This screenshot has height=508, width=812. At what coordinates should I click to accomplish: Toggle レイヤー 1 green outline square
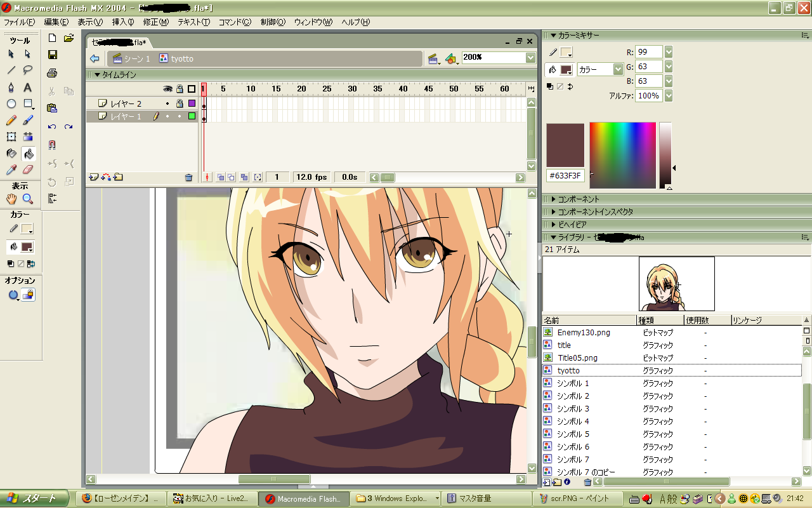tap(192, 116)
